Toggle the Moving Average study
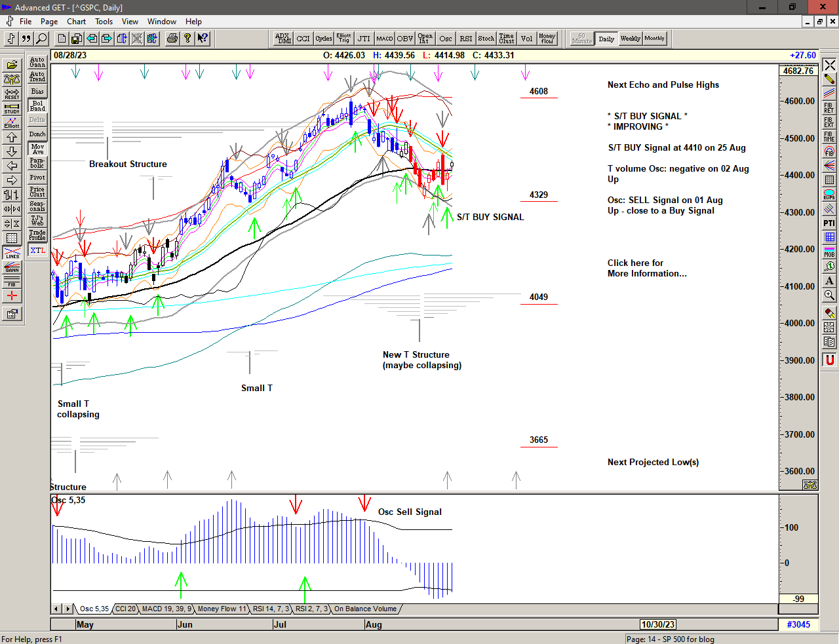The width and height of the screenshot is (839, 644). [37, 149]
